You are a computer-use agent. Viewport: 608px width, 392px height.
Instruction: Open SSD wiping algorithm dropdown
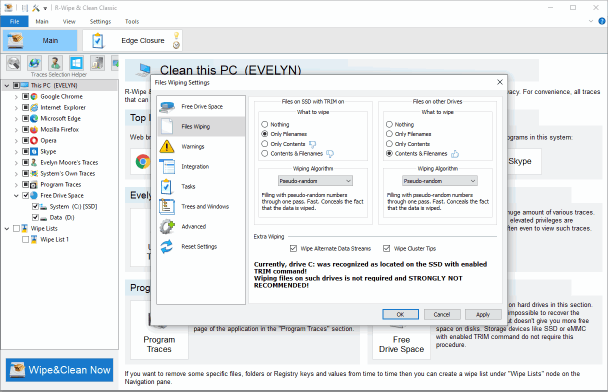click(315, 181)
